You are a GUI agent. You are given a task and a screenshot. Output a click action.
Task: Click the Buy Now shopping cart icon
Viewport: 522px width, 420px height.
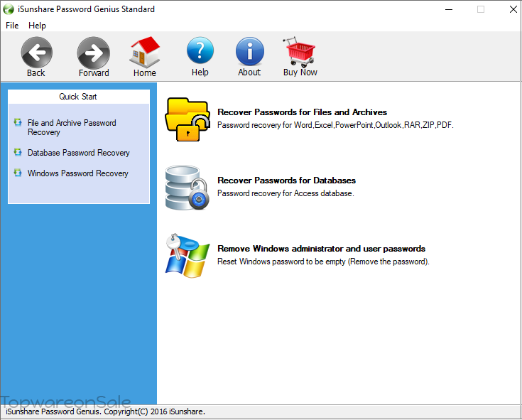point(300,52)
